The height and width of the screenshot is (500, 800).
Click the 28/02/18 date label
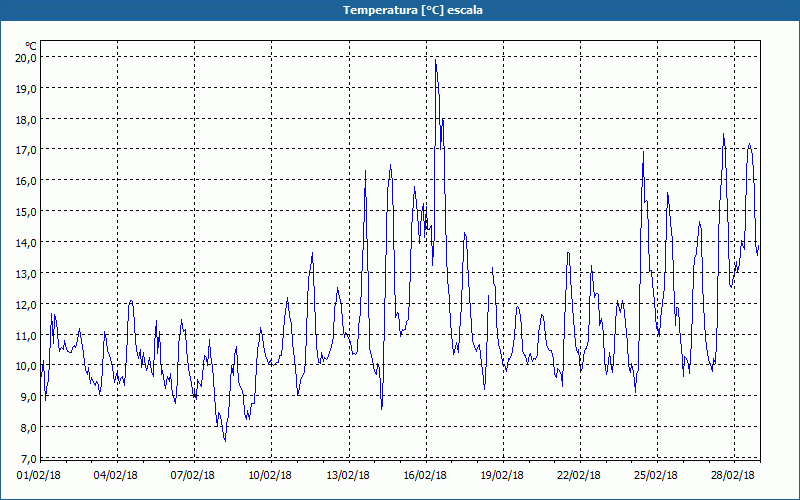tap(733, 476)
